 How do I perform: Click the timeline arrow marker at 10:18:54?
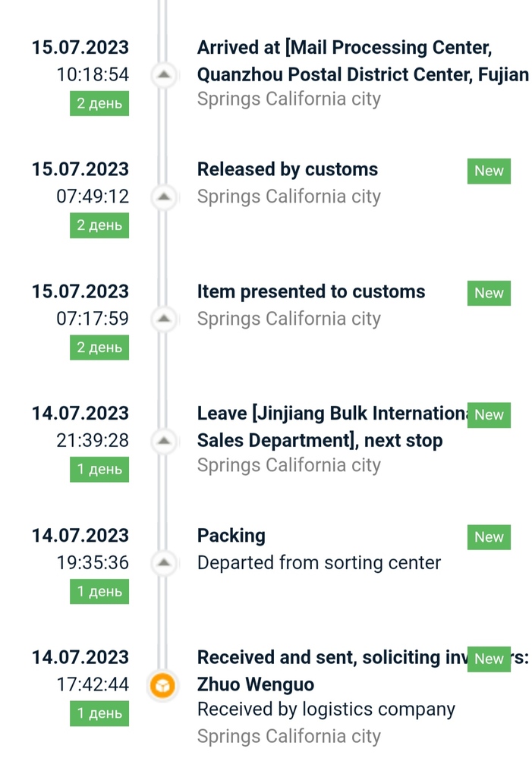click(164, 74)
